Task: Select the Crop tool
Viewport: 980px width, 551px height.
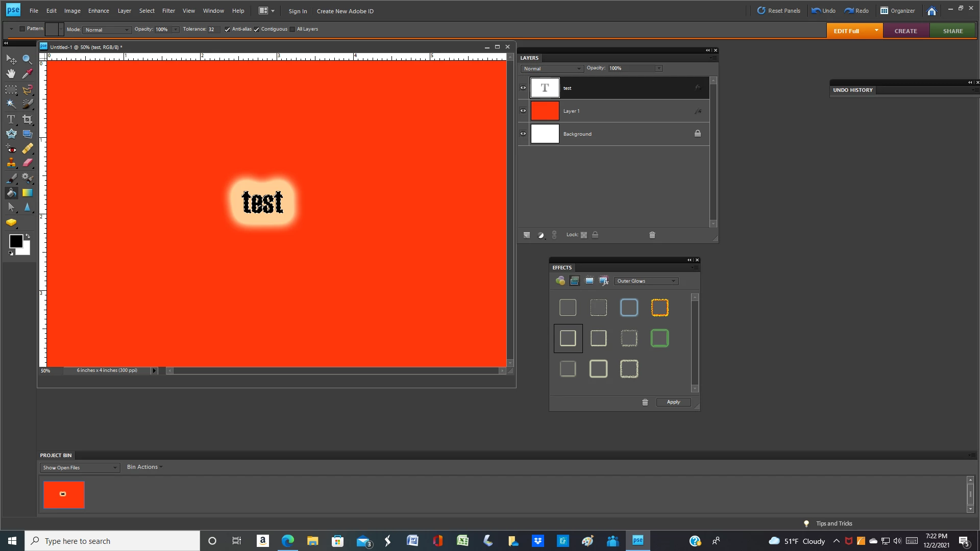Action: pos(27,119)
